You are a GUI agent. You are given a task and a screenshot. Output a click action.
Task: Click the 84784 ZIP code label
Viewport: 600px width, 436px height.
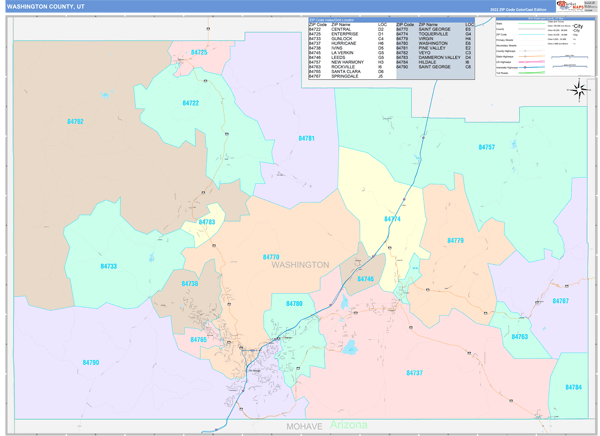572,386
